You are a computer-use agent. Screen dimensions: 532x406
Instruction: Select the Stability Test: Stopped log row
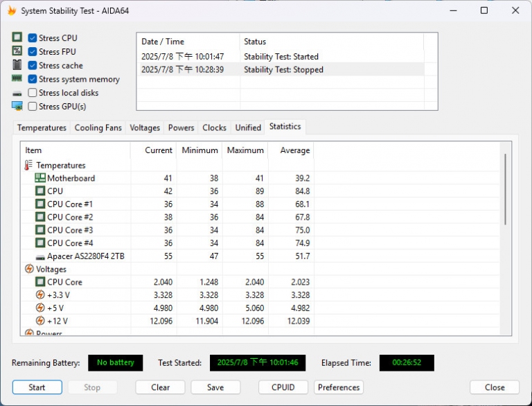click(x=281, y=69)
